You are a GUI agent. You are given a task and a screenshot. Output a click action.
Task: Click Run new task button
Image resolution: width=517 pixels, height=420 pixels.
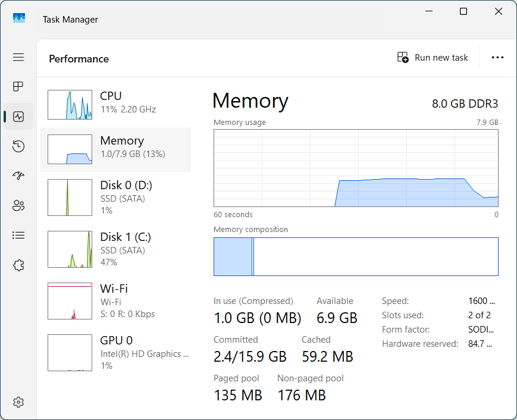[433, 58]
